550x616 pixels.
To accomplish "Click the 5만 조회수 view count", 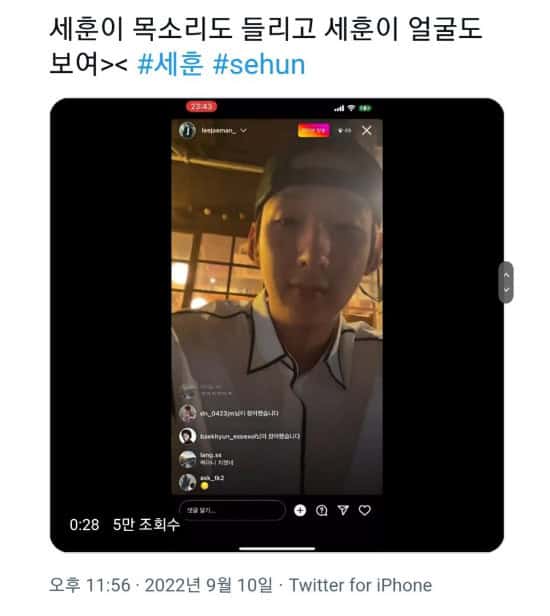I will [146, 524].
